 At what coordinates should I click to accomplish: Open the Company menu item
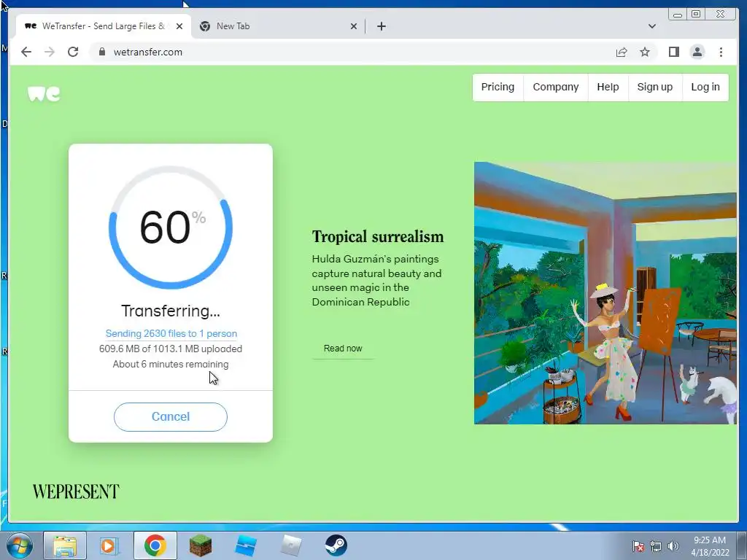[555, 87]
